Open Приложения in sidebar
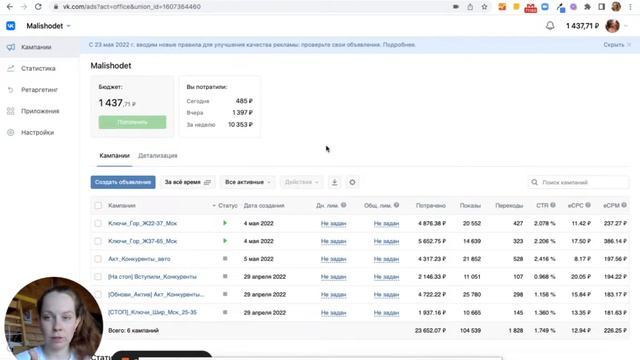 [40, 111]
